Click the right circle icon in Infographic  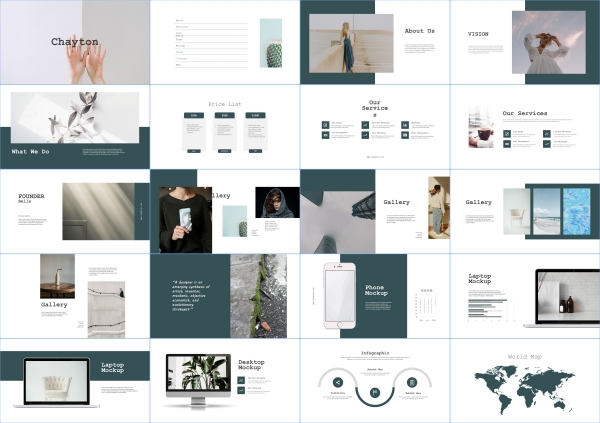point(411,382)
